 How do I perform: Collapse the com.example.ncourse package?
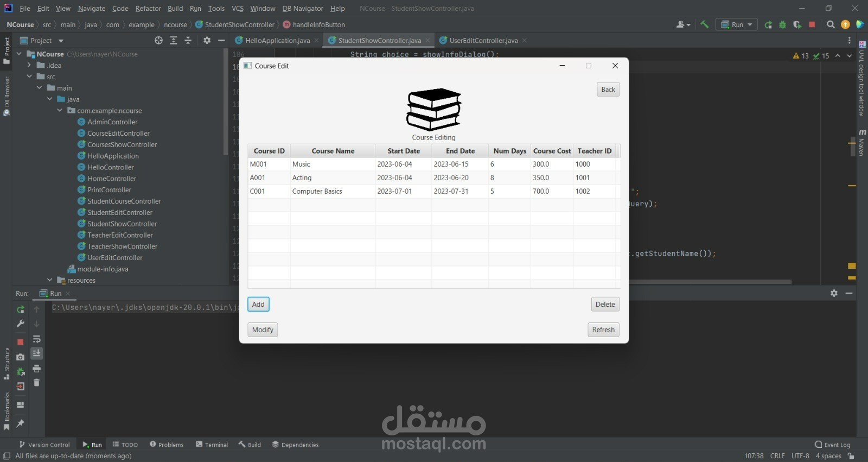pyautogui.click(x=60, y=110)
